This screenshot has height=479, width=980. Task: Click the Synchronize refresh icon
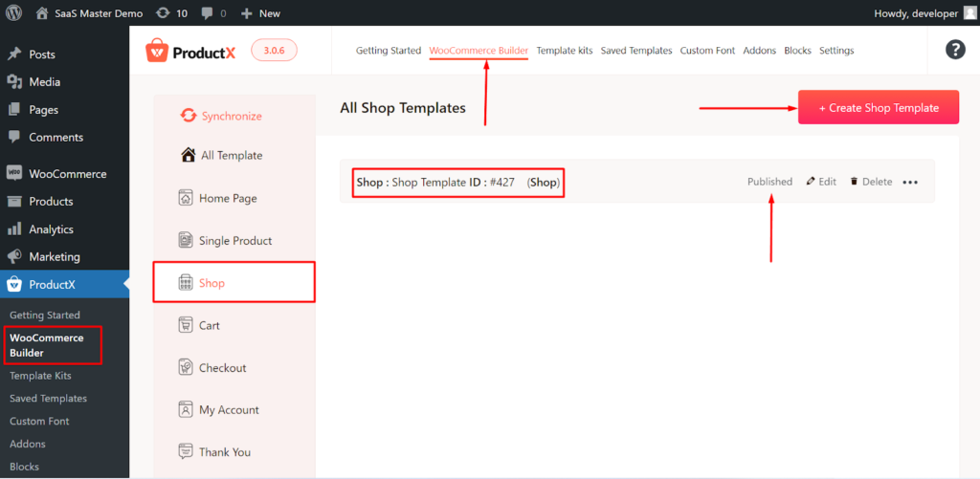pyautogui.click(x=189, y=116)
